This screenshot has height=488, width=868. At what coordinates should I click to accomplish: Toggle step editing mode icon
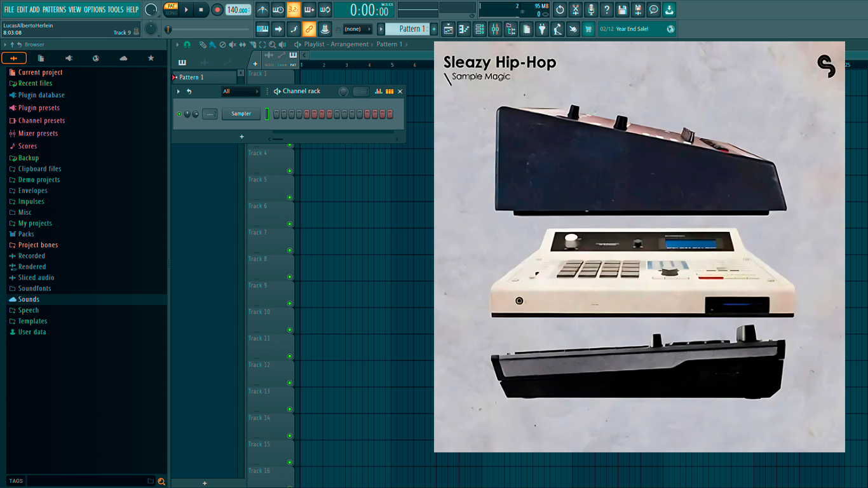(x=294, y=29)
